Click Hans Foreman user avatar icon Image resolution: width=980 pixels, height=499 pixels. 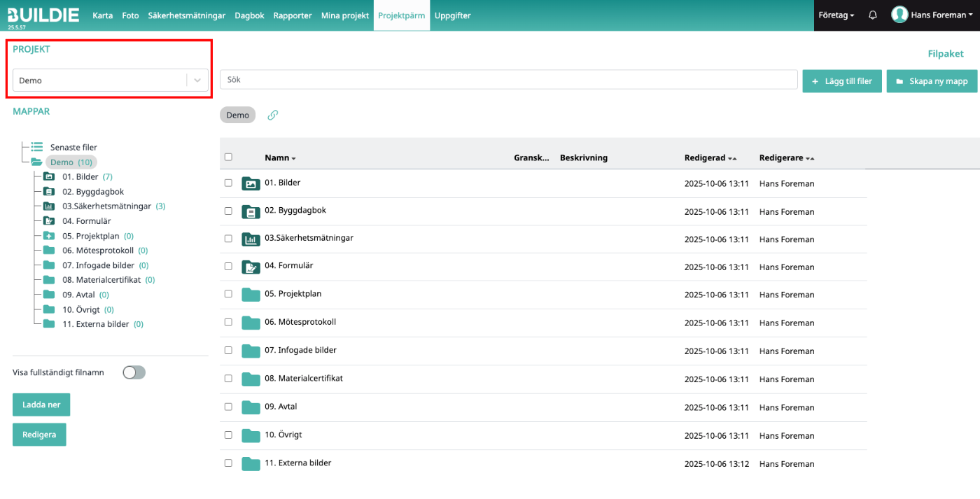[x=899, y=15]
